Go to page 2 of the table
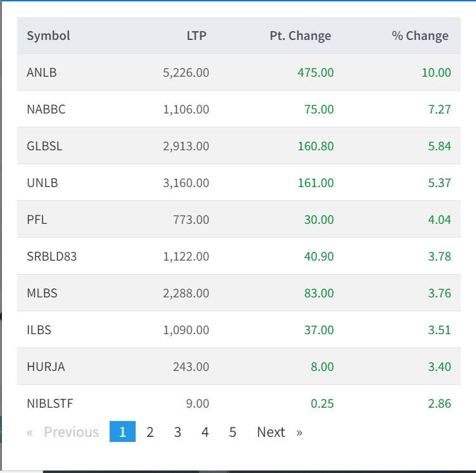The image size is (476, 473). tap(150, 432)
